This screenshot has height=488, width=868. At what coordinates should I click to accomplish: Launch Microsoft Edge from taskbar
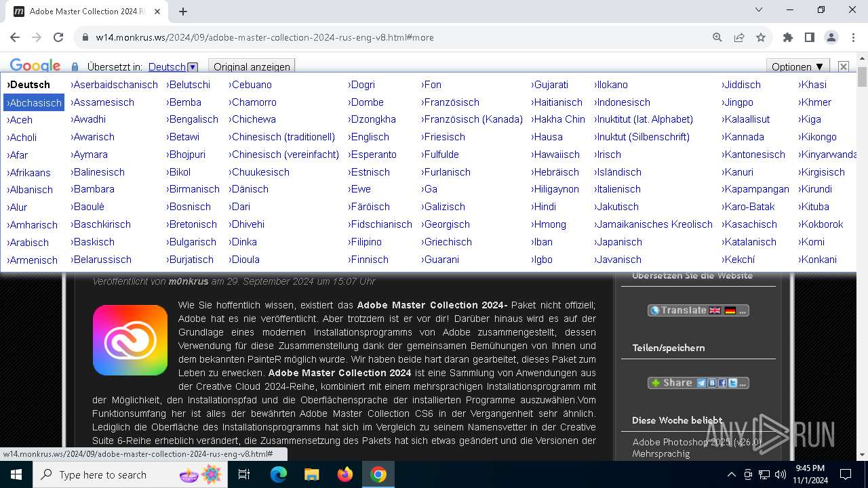tap(279, 474)
